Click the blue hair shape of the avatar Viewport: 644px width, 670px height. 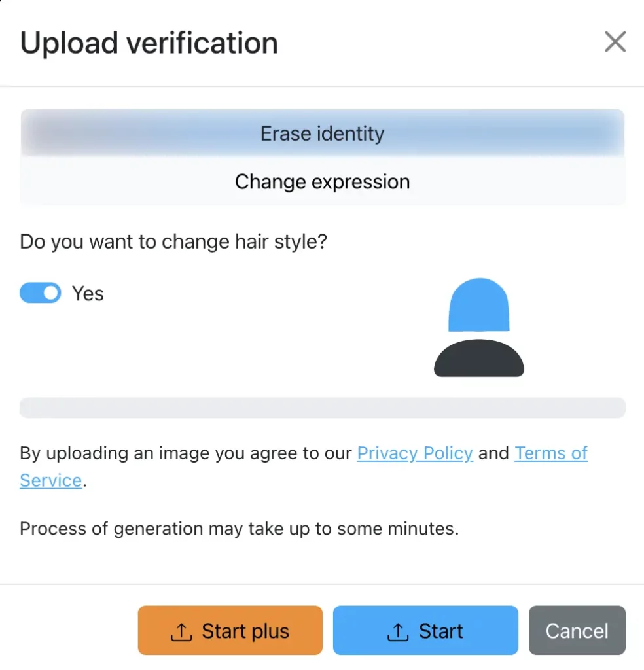tap(478, 305)
